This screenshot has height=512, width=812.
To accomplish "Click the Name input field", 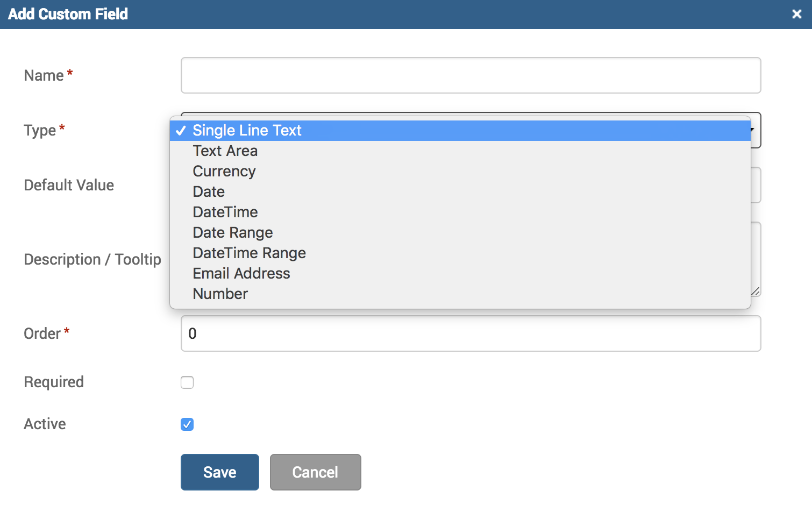I will (471, 75).
